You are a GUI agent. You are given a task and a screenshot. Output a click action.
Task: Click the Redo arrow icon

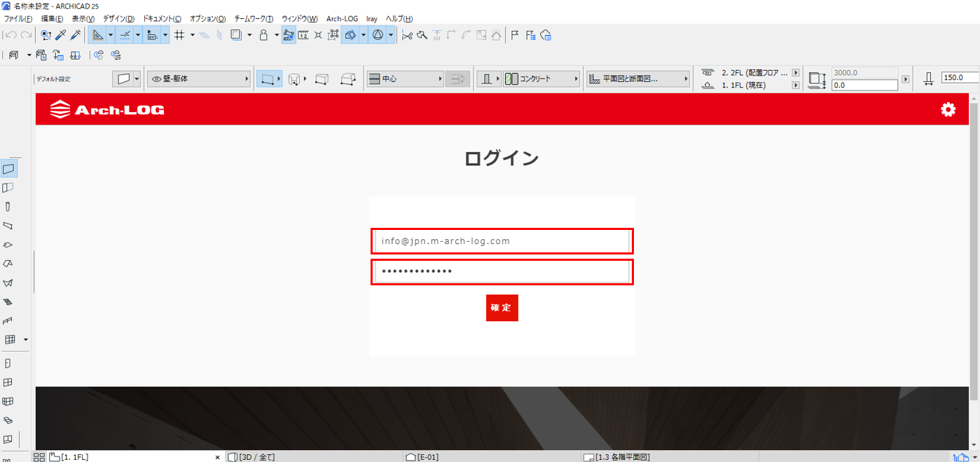point(26,35)
